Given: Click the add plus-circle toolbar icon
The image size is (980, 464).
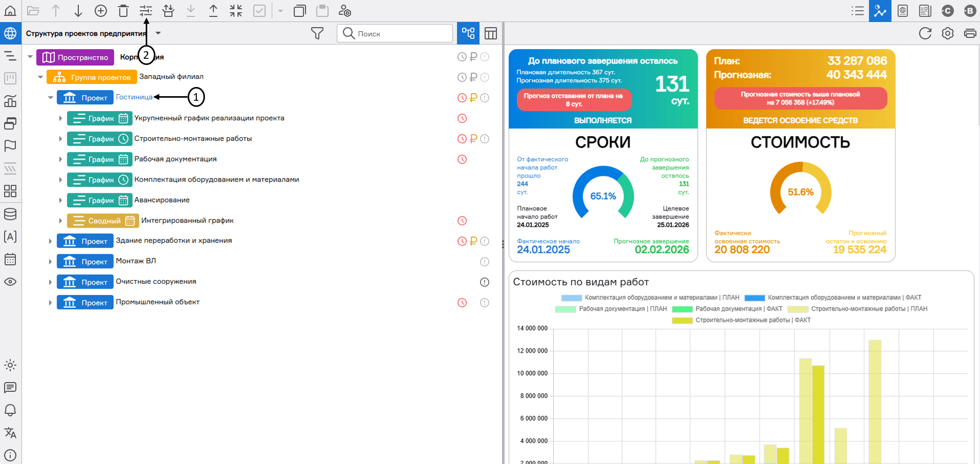Looking at the screenshot, I should pyautogui.click(x=101, y=11).
